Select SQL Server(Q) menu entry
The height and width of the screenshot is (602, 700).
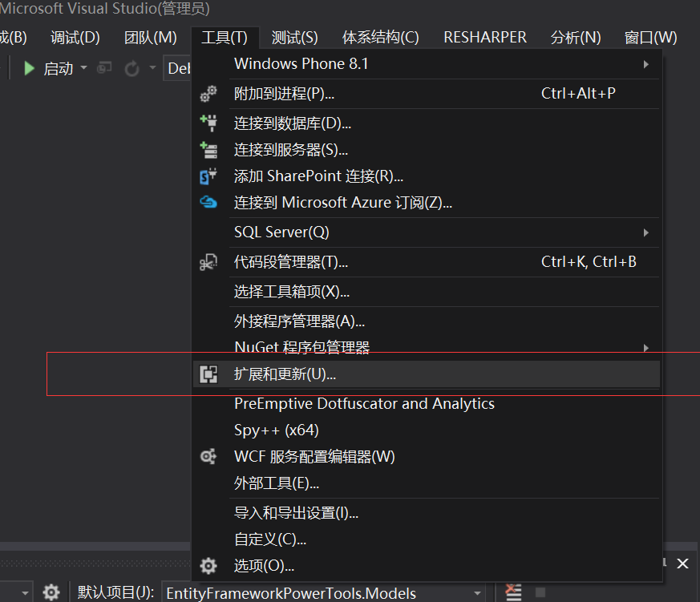[x=427, y=232]
